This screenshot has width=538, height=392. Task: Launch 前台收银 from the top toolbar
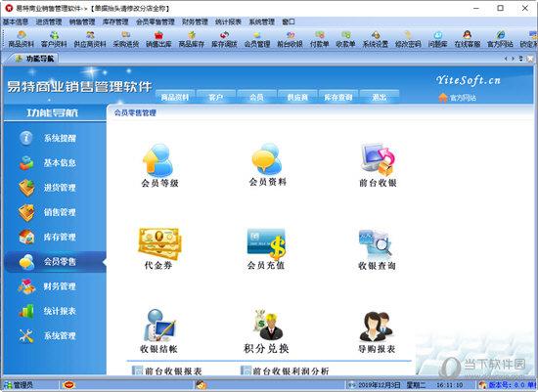point(290,39)
